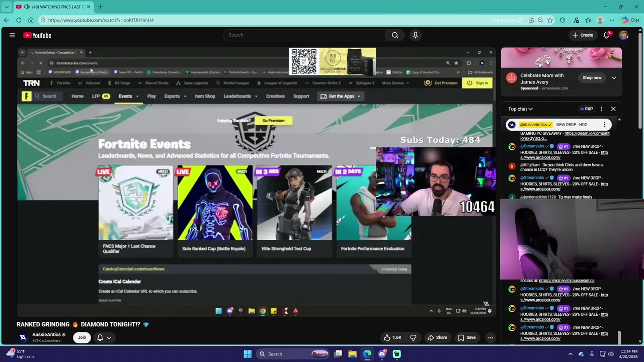The width and height of the screenshot is (644, 362).
Task: Open the favorites list icon in the Edge toolbar
Action: pyautogui.click(x=588, y=20)
